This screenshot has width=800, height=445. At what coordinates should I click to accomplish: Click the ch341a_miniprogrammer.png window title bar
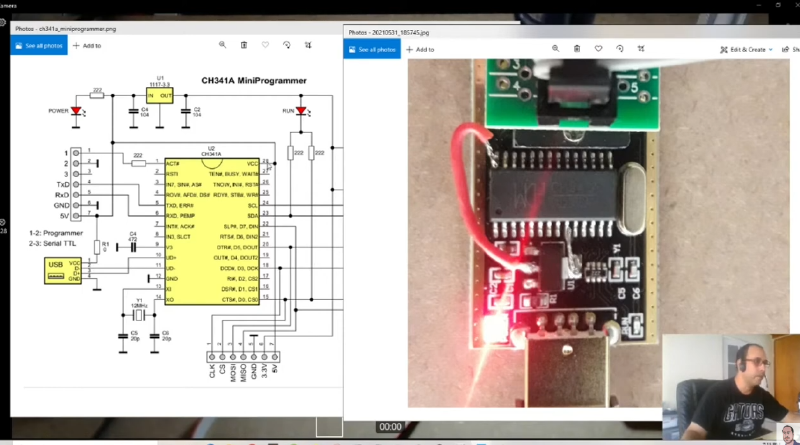[x=176, y=29]
